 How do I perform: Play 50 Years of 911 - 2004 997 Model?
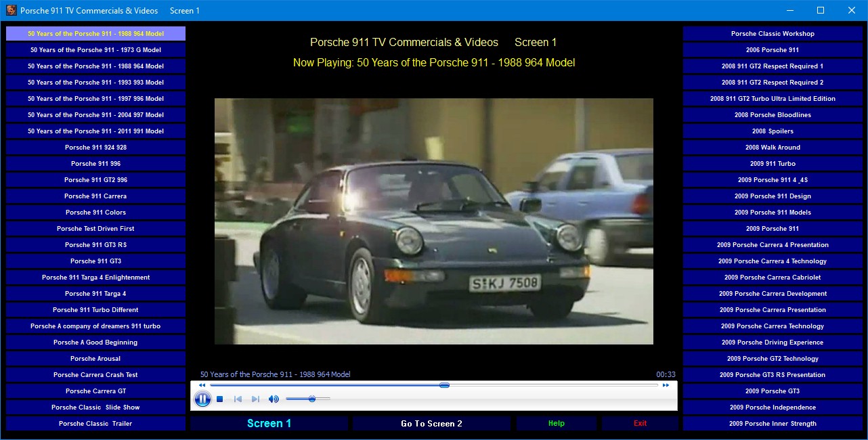point(95,115)
